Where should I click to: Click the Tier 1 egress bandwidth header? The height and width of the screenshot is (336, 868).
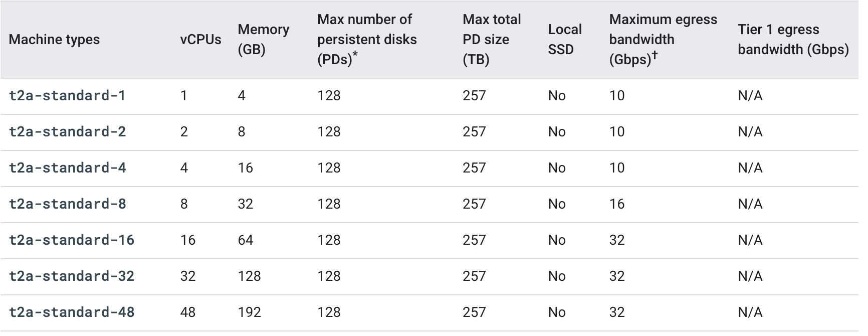click(793, 40)
